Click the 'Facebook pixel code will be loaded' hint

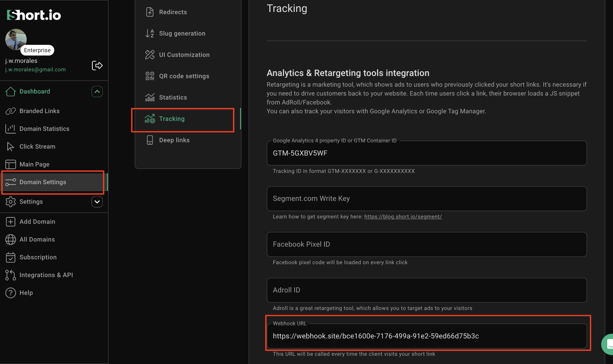[340, 263]
